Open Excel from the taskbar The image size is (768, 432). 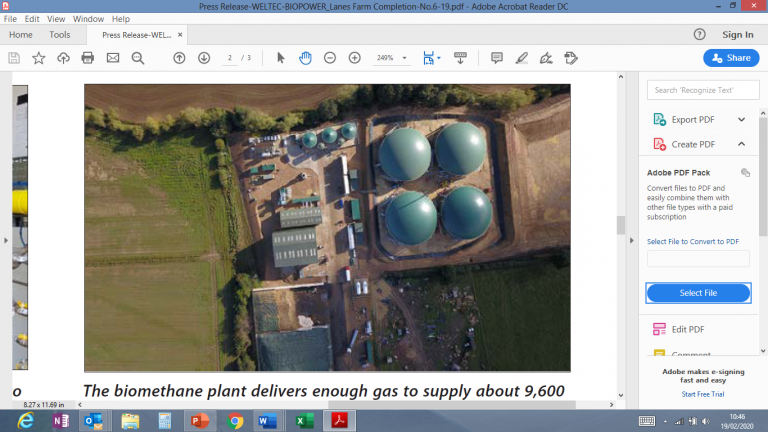point(300,420)
